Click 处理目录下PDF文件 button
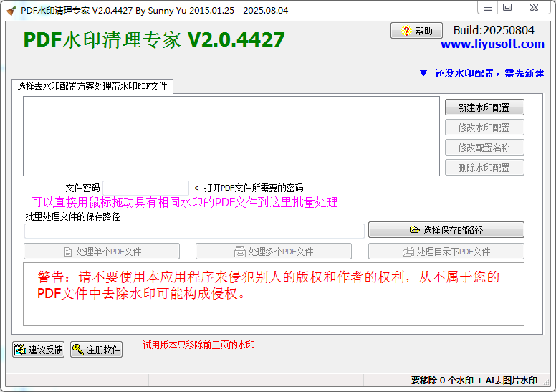The height and width of the screenshot is (392, 556). (x=446, y=252)
